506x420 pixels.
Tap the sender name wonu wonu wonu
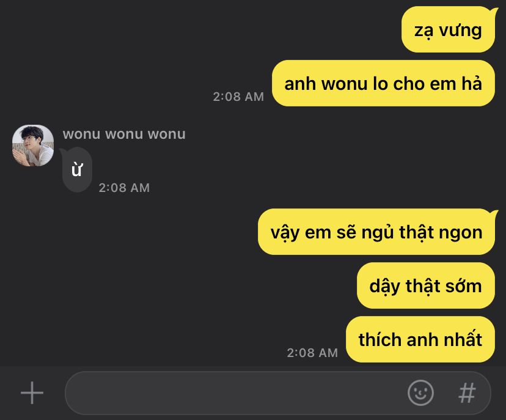coord(124,134)
